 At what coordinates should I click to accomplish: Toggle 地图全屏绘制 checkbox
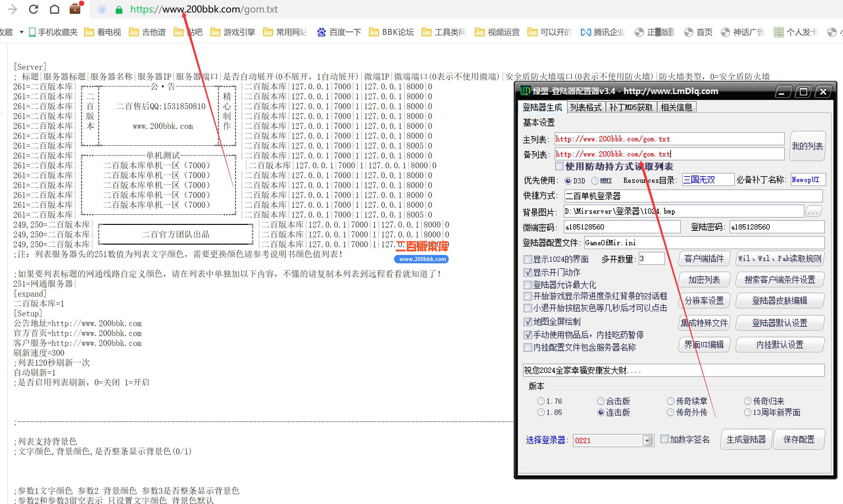pyautogui.click(x=528, y=322)
